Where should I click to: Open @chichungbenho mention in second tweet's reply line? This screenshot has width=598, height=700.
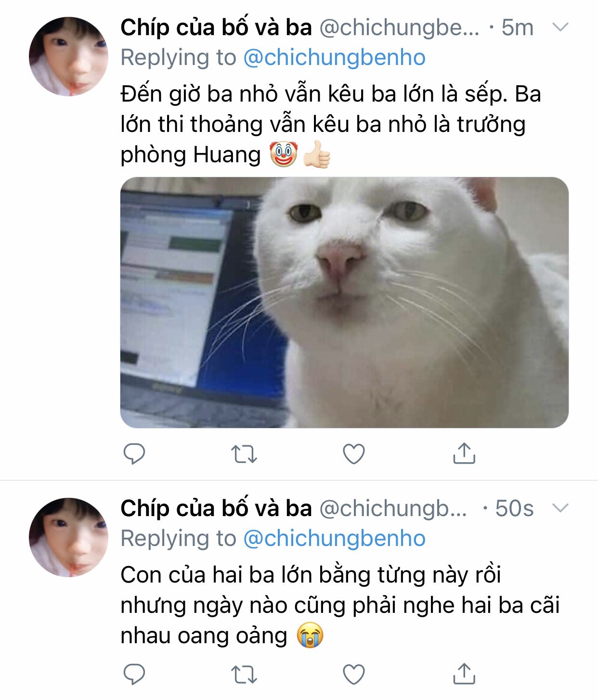(335, 539)
